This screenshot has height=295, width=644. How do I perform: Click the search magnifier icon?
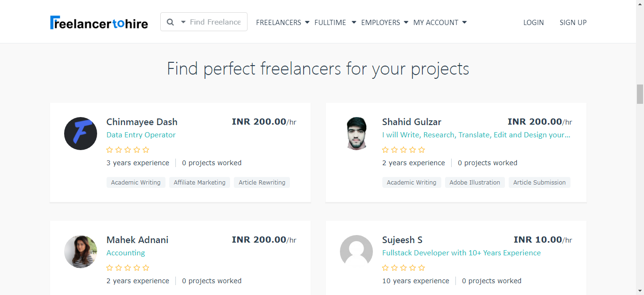[170, 22]
